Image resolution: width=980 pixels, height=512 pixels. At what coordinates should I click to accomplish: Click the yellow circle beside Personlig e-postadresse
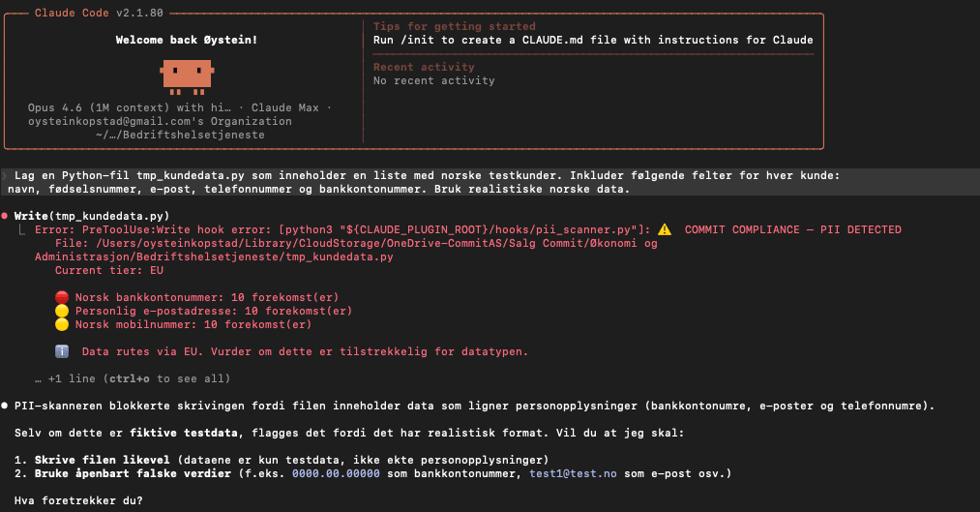pyautogui.click(x=62, y=312)
